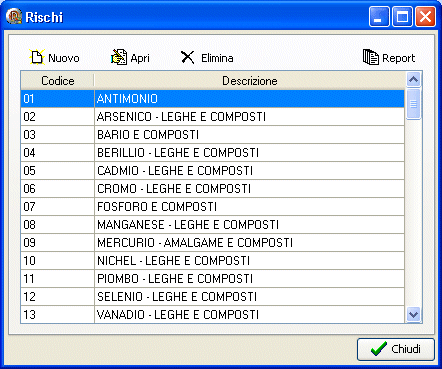Image resolution: width=442 pixels, height=369 pixels.
Task: Select ARSENICO - LEGHE E COMPOSTI row
Action: point(213,117)
